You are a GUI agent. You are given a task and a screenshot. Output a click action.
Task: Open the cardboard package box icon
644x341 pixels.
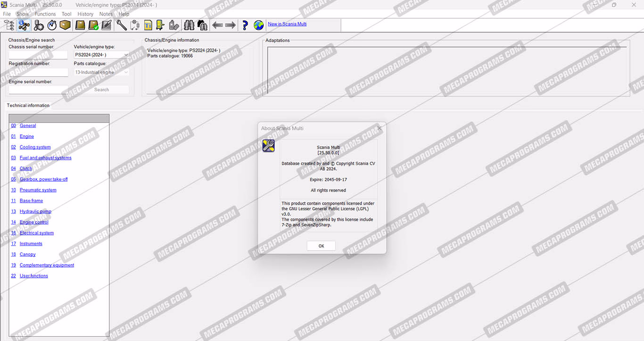[x=65, y=25]
